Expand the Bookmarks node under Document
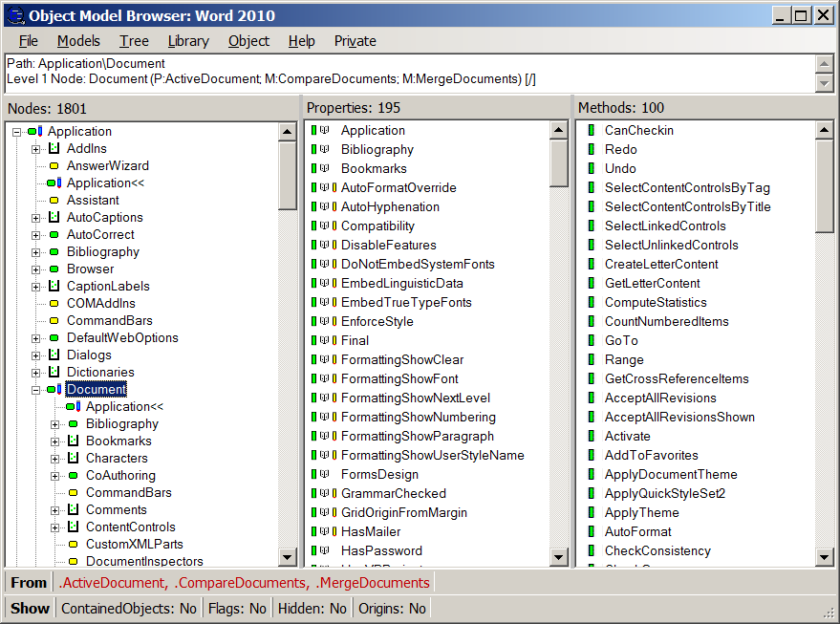 54,441
